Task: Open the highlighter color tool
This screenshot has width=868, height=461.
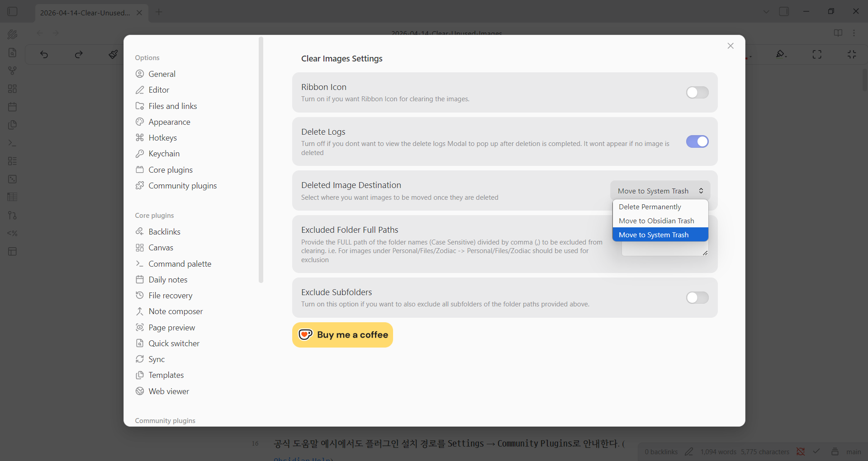Action: tap(781, 54)
